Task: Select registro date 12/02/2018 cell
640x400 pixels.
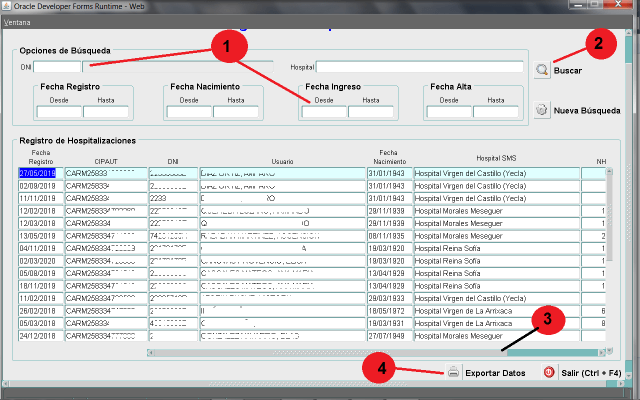Action: click(x=41, y=211)
